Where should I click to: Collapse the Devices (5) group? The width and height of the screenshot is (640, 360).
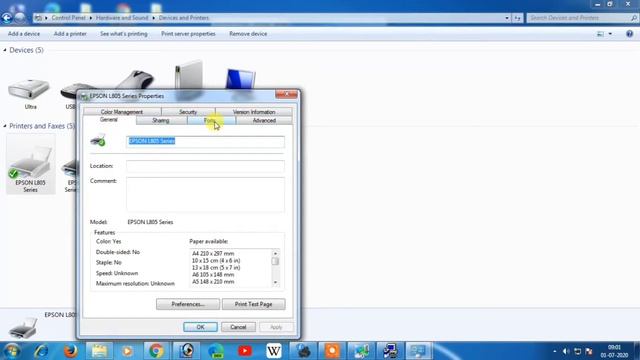pyautogui.click(x=5, y=50)
